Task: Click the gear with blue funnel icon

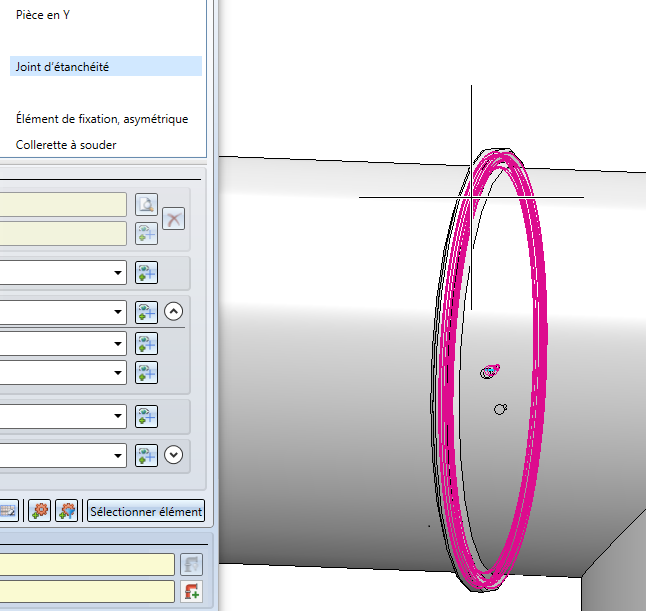Action: (67, 511)
